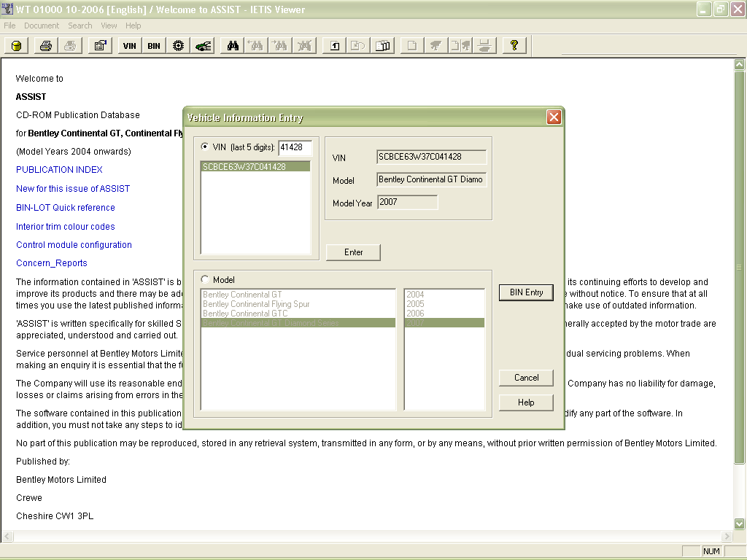Click the greyed stacked tray toolbar icon
This screenshot has width=747, height=560.
[x=484, y=46]
